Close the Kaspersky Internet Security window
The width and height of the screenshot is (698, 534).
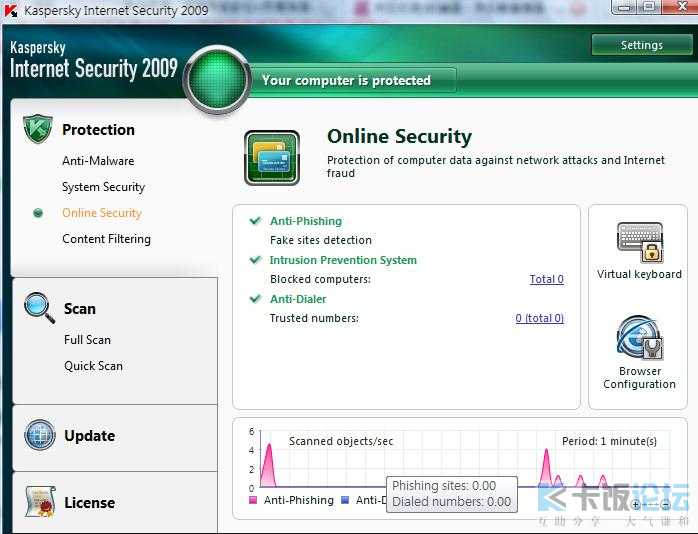(x=680, y=7)
